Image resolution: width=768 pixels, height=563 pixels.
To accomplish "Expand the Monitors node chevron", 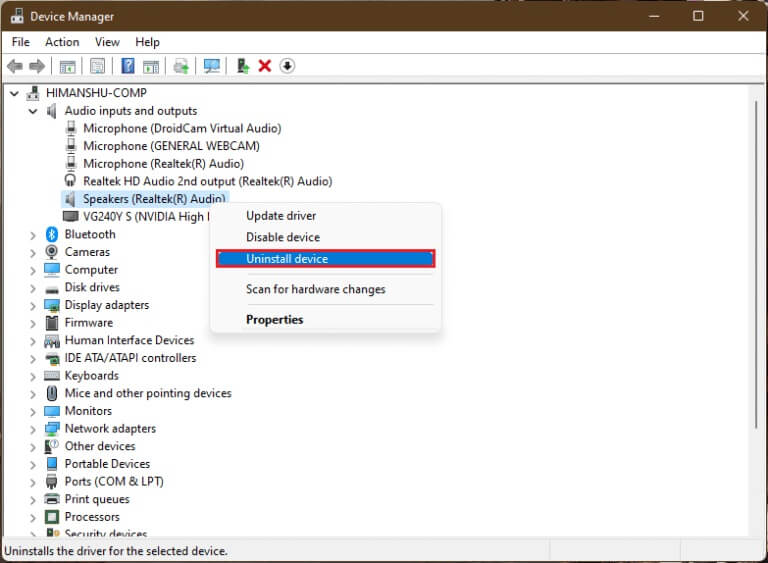I will click(x=33, y=412).
